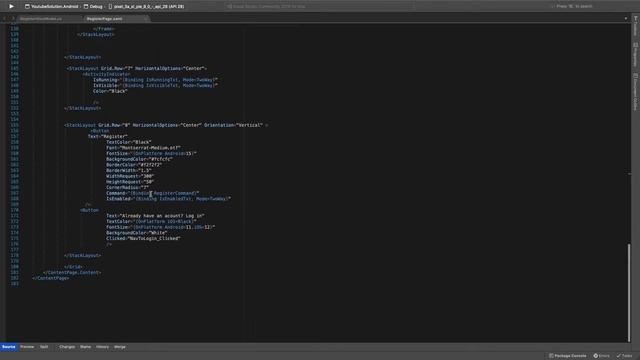Choose the pixel API 28 device target
Screen dimensions: 640x360
coord(146,7)
